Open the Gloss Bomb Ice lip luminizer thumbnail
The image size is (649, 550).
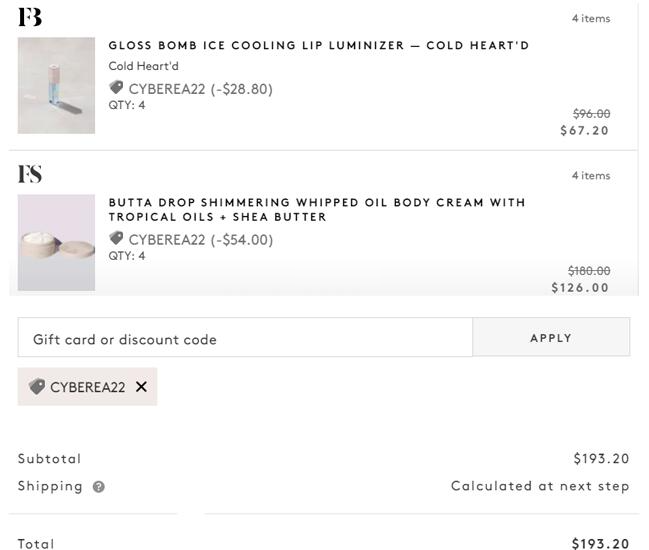pyautogui.click(x=56, y=85)
